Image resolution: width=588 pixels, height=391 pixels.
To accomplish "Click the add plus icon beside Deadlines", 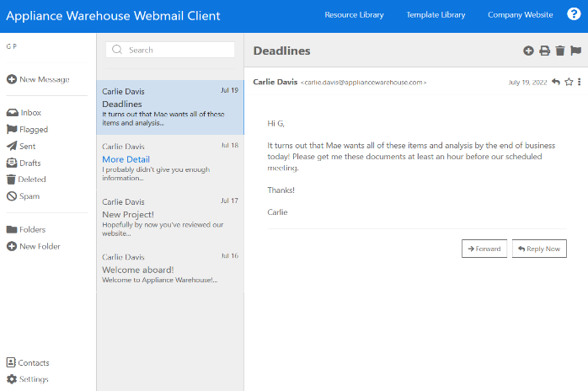I will [x=528, y=51].
